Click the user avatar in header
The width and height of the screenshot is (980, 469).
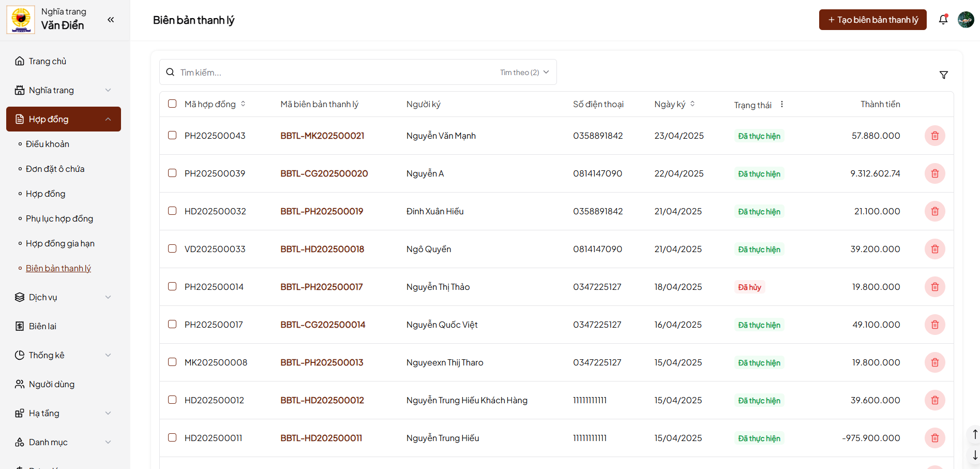point(966,20)
